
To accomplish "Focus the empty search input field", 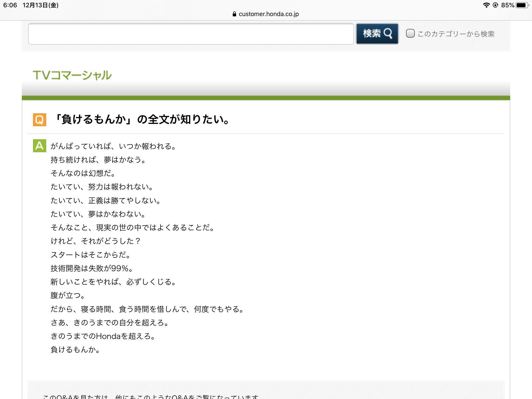I will (191, 34).
